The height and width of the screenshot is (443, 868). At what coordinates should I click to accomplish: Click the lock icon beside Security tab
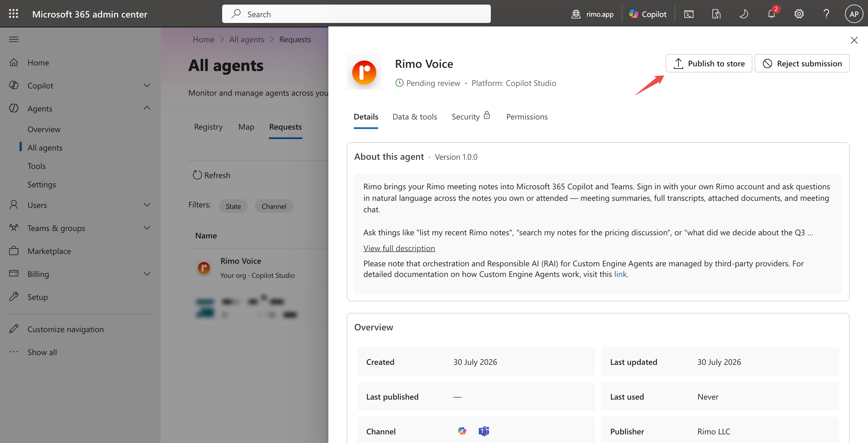487,116
